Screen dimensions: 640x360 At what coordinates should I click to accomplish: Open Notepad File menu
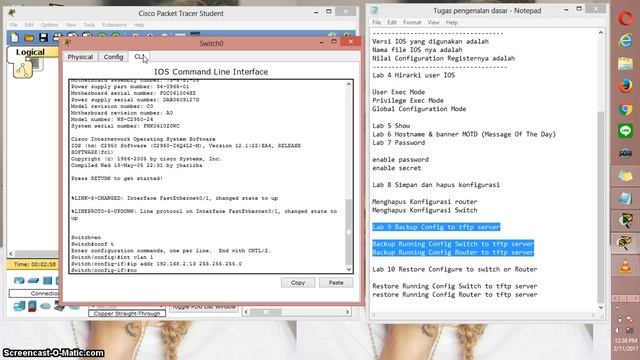(376, 22)
